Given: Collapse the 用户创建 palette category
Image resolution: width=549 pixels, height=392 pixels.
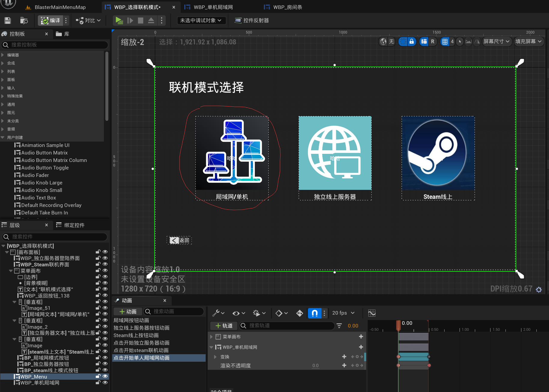Looking at the screenshot, I should coord(3,137).
